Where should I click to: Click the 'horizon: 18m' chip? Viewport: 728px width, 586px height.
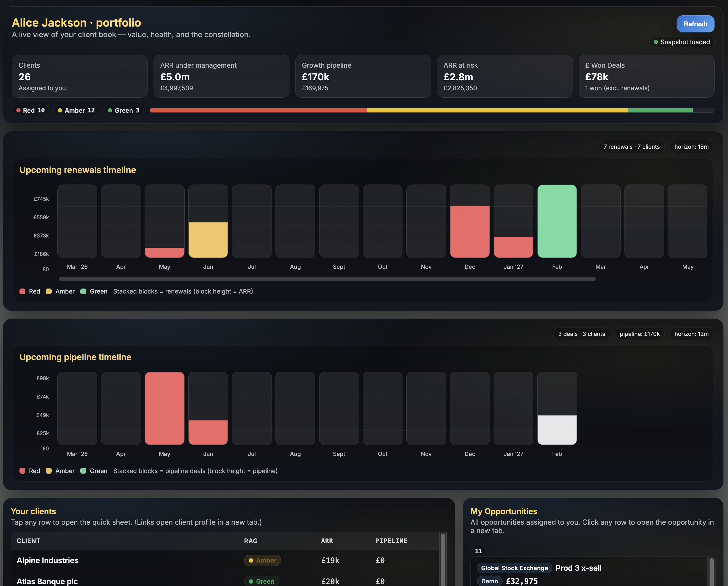tap(691, 146)
